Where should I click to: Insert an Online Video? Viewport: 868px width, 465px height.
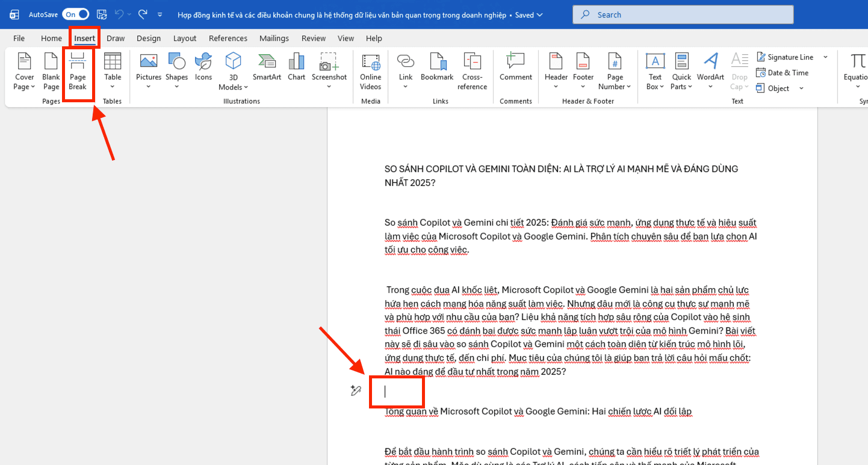[x=370, y=71]
